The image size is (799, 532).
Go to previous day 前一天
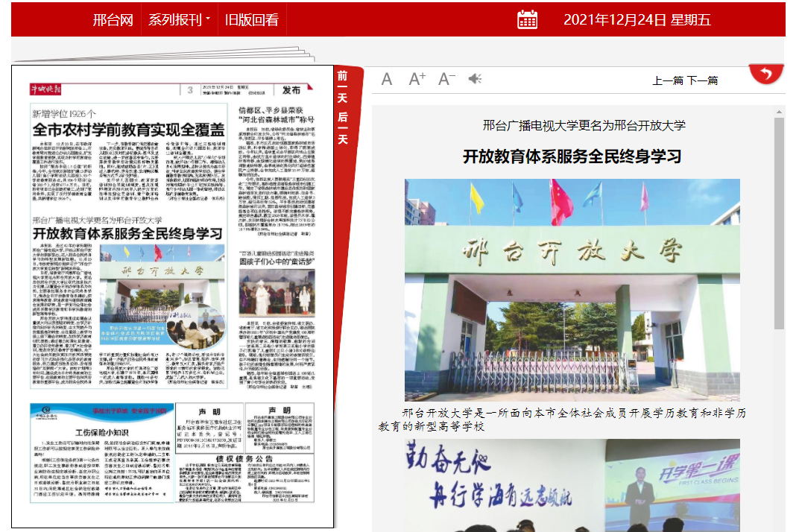tap(342, 86)
